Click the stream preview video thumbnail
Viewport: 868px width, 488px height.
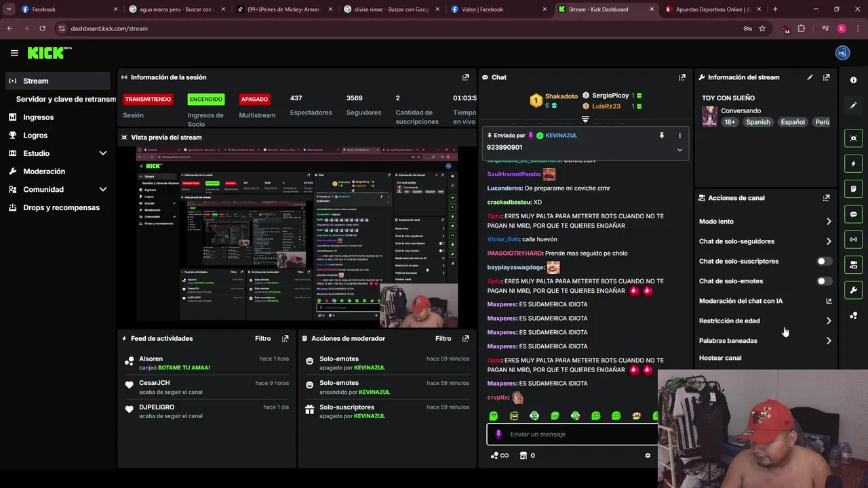click(296, 237)
